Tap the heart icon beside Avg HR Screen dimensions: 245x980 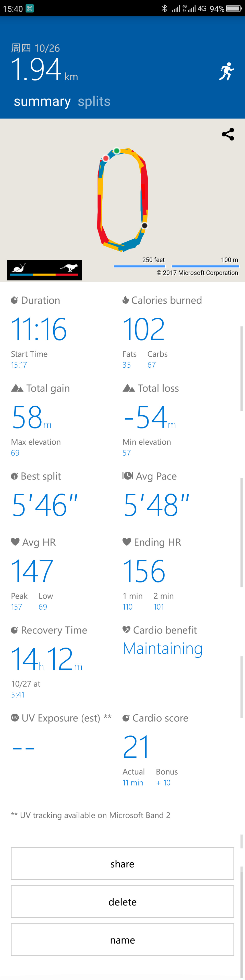(15, 541)
